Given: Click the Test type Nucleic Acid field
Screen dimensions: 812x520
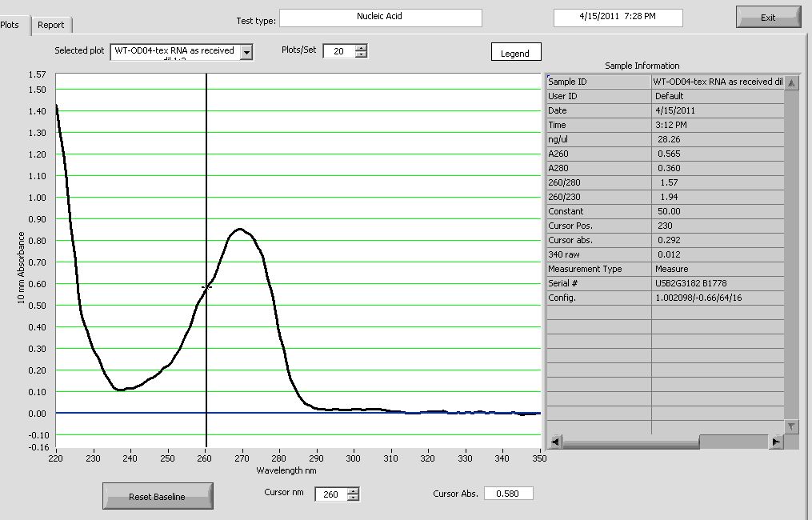Looking at the screenshot, I should [x=380, y=18].
